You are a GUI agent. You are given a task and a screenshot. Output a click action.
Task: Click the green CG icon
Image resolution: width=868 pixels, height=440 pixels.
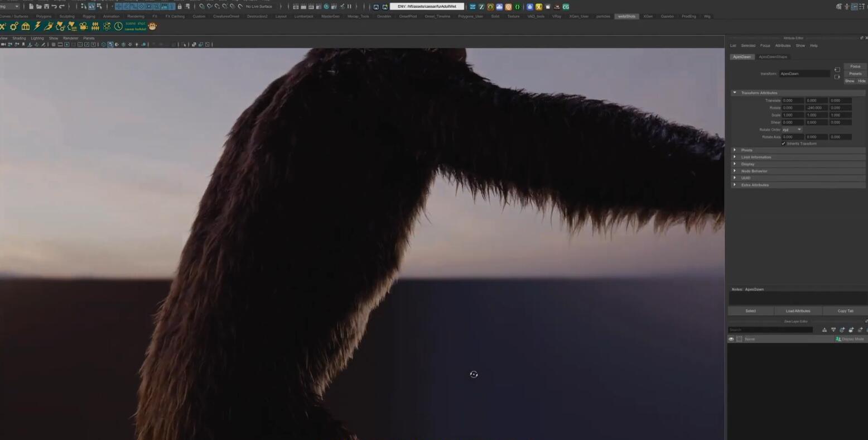tap(566, 7)
